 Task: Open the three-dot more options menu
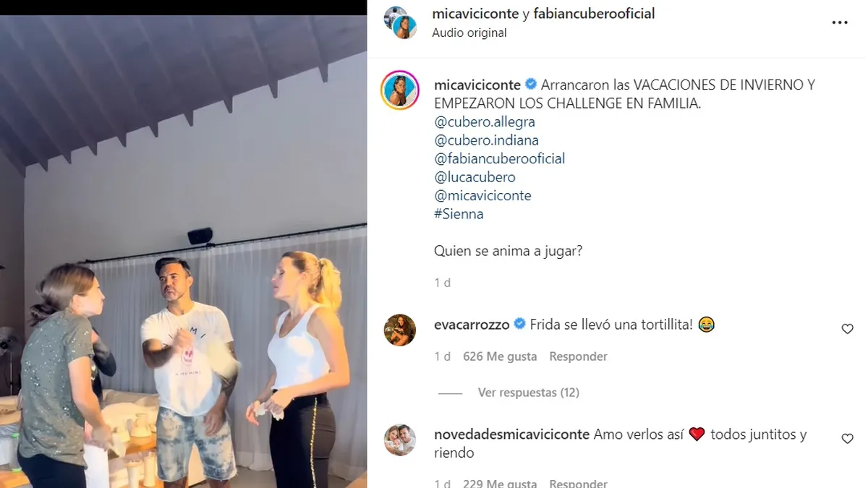click(839, 23)
